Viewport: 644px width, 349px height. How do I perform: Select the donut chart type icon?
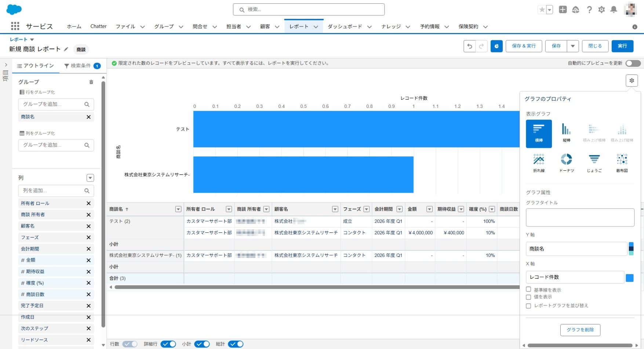(566, 160)
